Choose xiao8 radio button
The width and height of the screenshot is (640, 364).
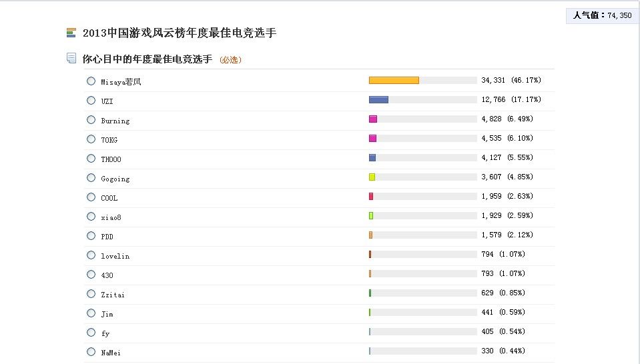(91, 217)
